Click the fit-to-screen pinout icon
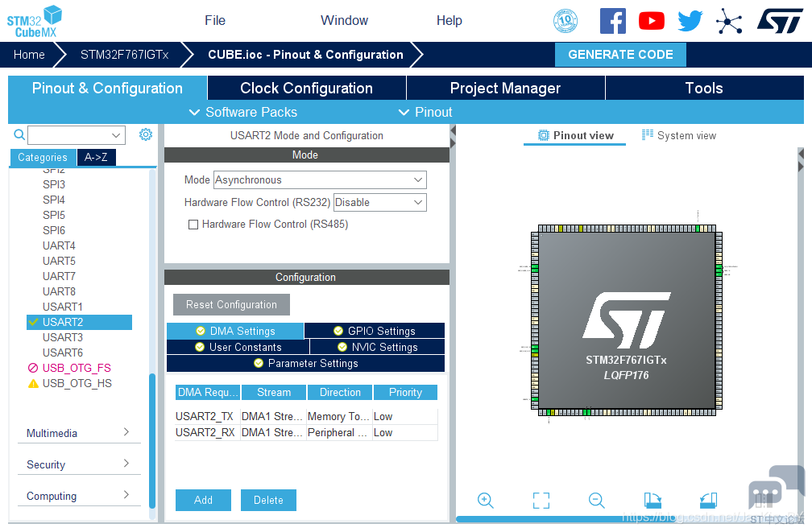 (541, 500)
